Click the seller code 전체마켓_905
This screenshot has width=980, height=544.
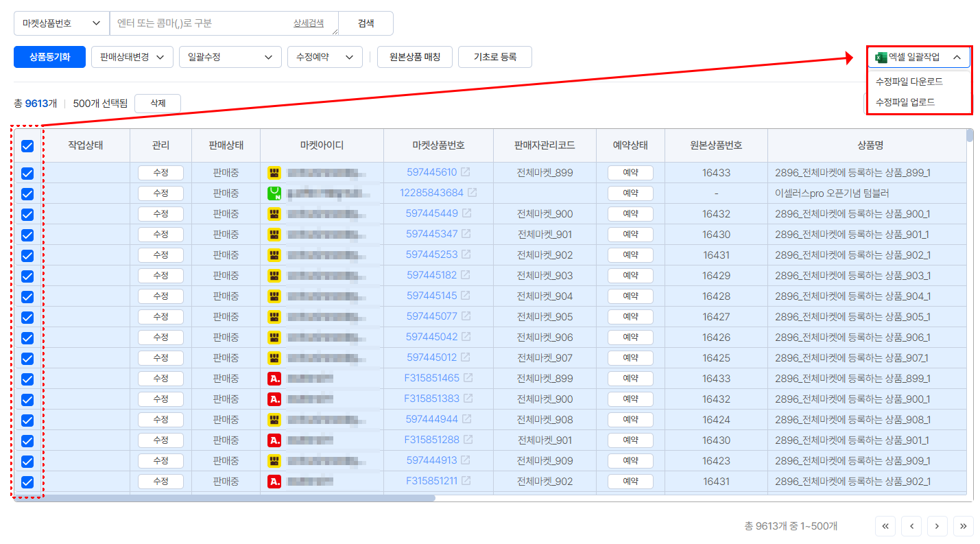coord(545,317)
